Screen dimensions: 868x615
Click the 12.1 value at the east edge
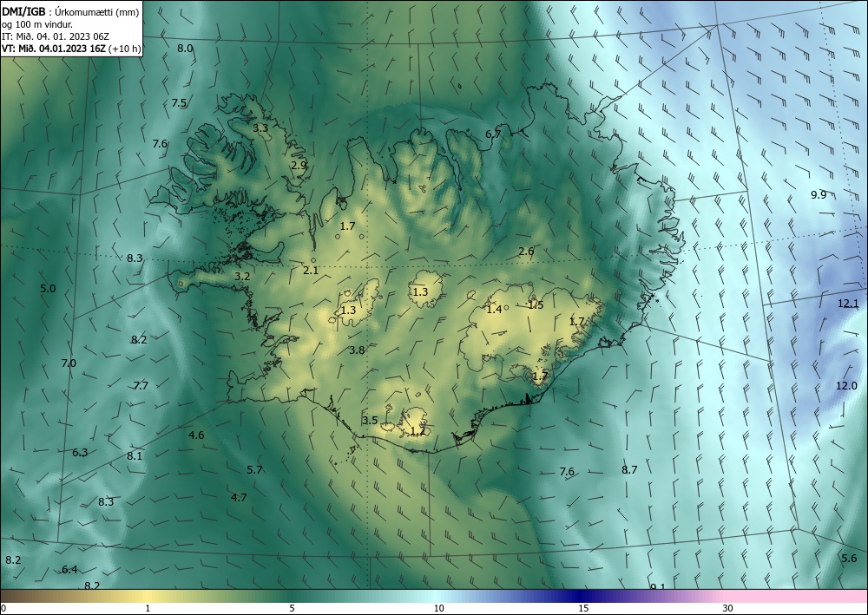[x=848, y=303]
